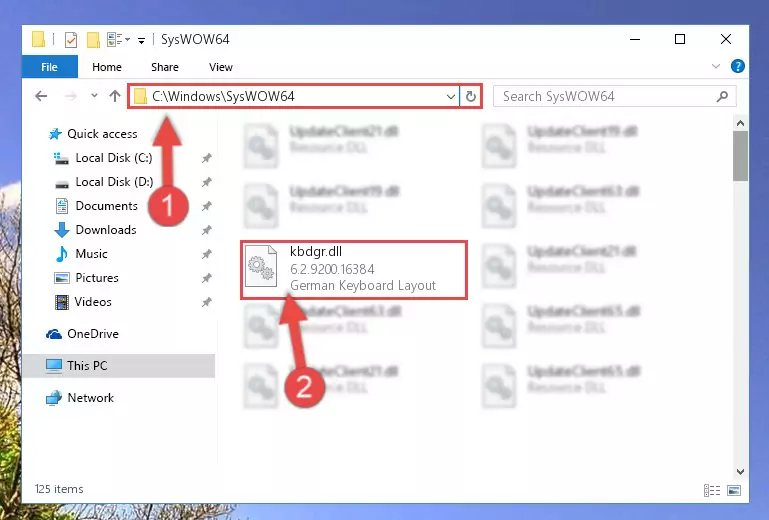Click the New Folder icon in quick access toolbar
769x520 pixels.
(x=93, y=39)
